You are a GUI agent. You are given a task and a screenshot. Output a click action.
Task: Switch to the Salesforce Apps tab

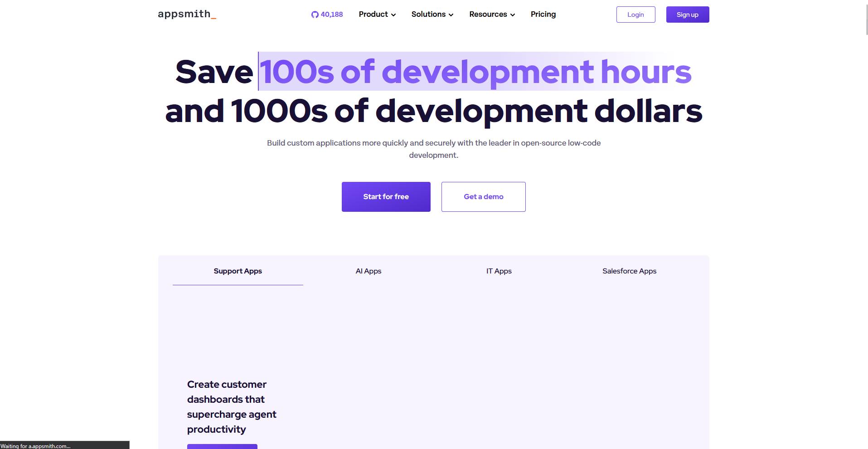click(x=629, y=271)
